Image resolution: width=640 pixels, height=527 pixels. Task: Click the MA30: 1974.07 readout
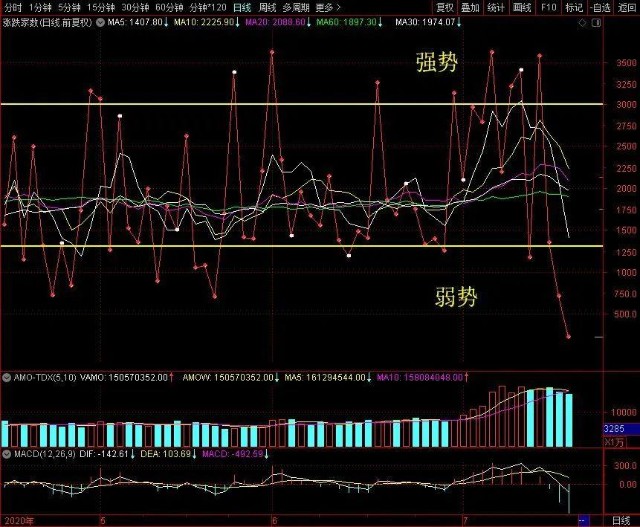(425, 22)
